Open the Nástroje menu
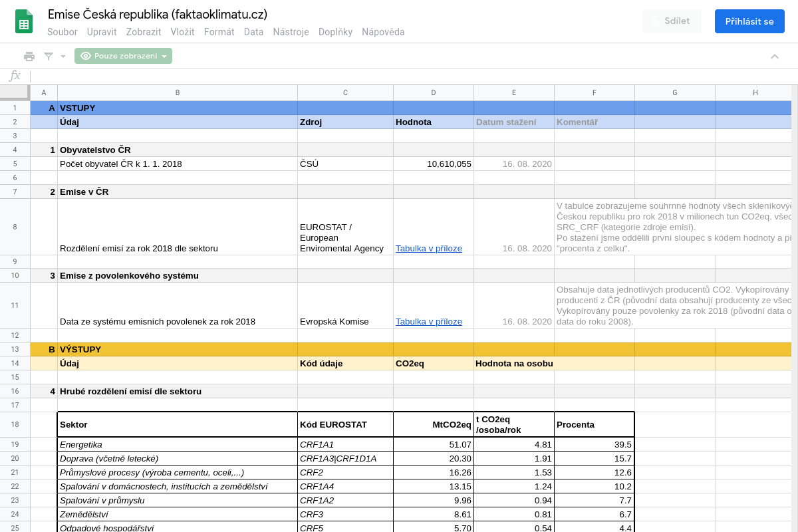 coord(291,32)
